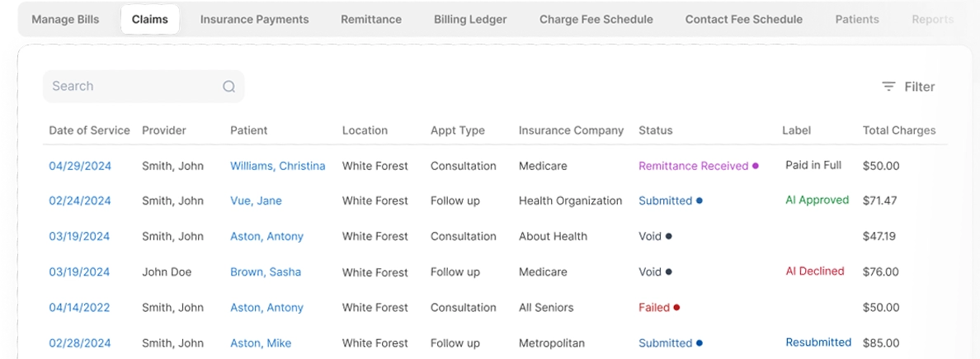Switch to the Insurance Payments tab
The width and height of the screenshot is (980, 359).
pyautogui.click(x=254, y=19)
